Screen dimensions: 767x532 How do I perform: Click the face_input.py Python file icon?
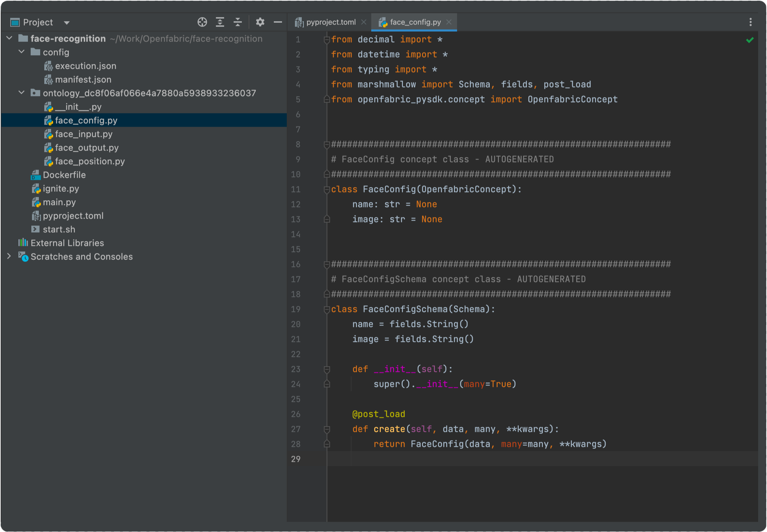click(x=48, y=134)
